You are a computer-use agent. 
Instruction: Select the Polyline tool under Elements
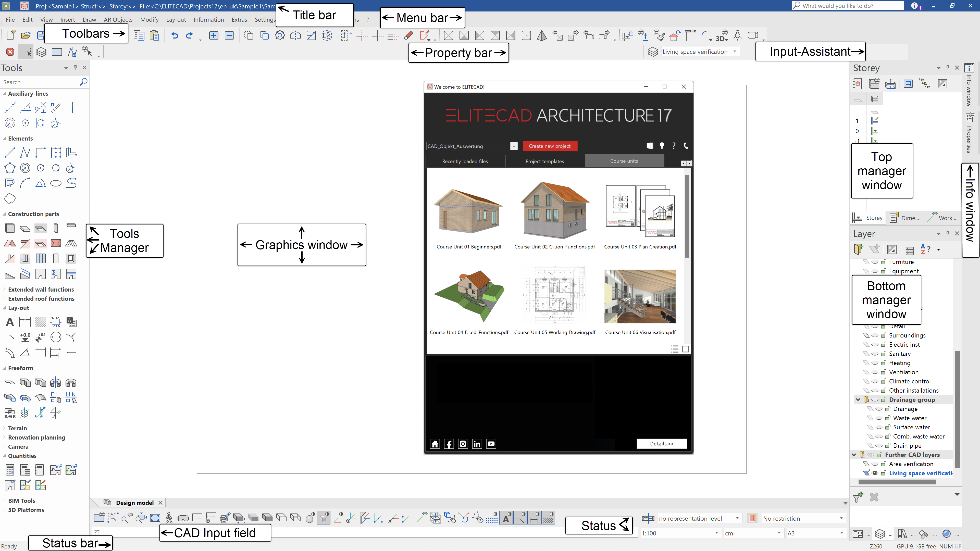click(25, 153)
